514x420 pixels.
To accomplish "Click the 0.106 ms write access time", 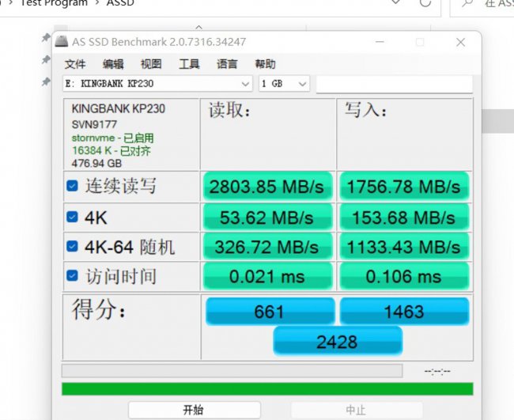I will pyautogui.click(x=405, y=276).
